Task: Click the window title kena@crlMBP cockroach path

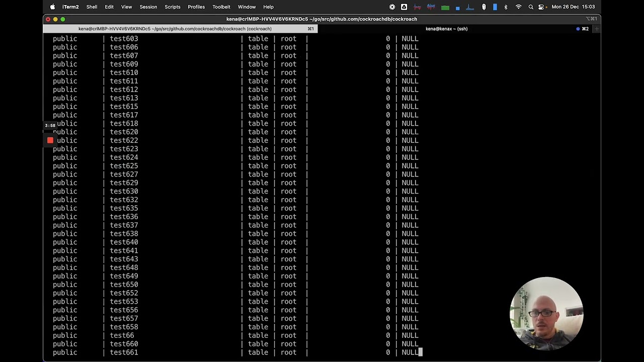Action: (321, 19)
